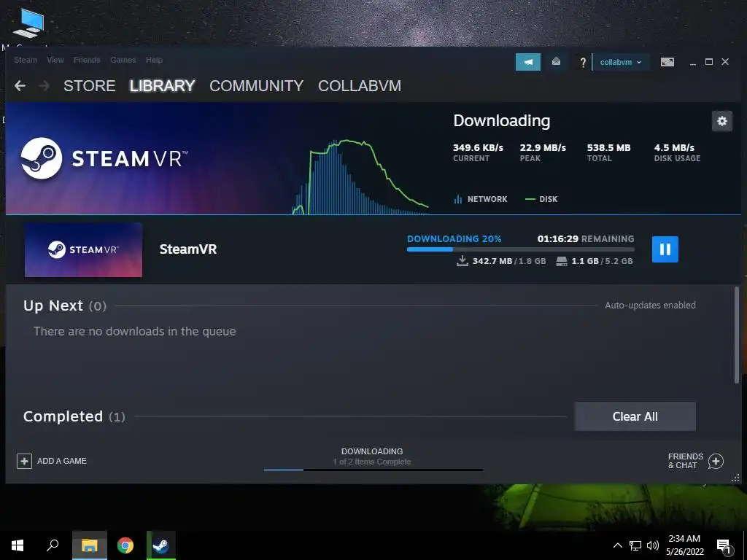This screenshot has height=560, width=747.
Task: Click "Up Next" section heading
Action: click(x=53, y=306)
